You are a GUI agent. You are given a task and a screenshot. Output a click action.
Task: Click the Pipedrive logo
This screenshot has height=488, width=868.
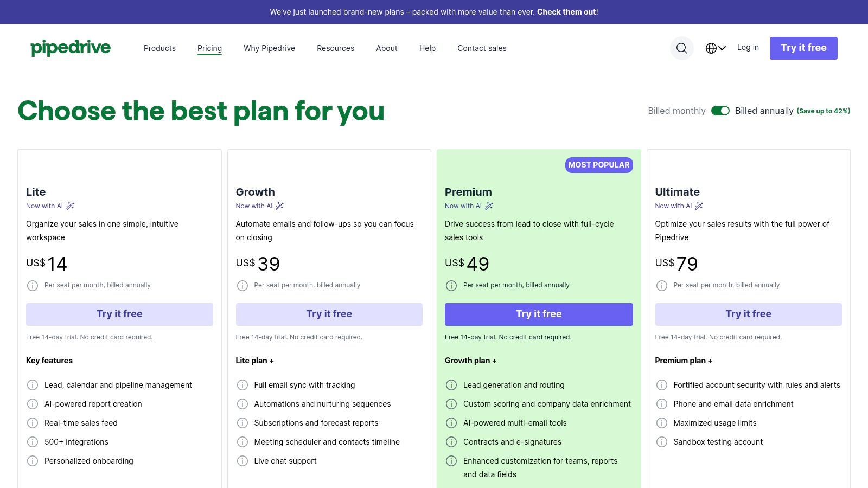click(71, 48)
